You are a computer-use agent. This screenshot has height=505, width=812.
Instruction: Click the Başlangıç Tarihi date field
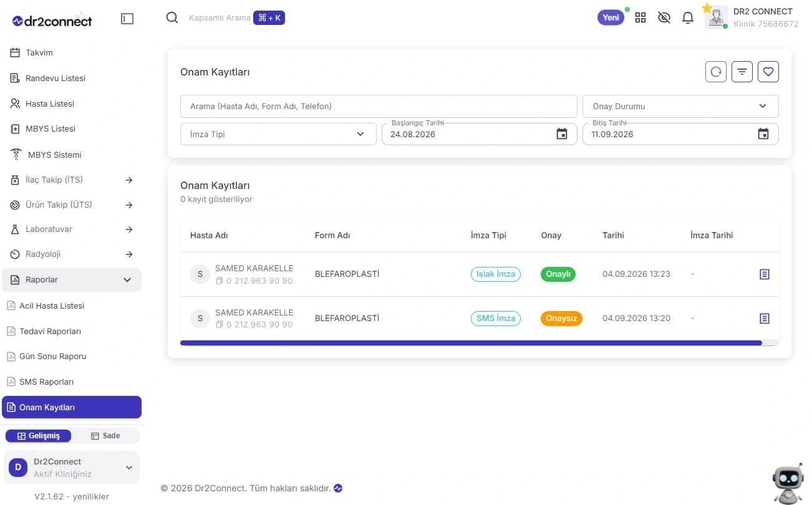click(480, 134)
